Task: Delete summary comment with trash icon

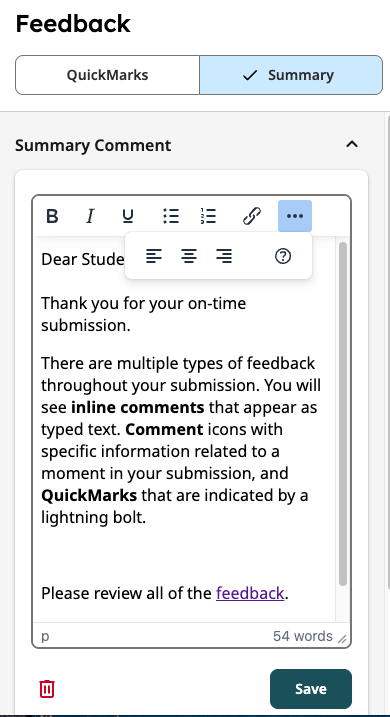Action: tap(47, 689)
